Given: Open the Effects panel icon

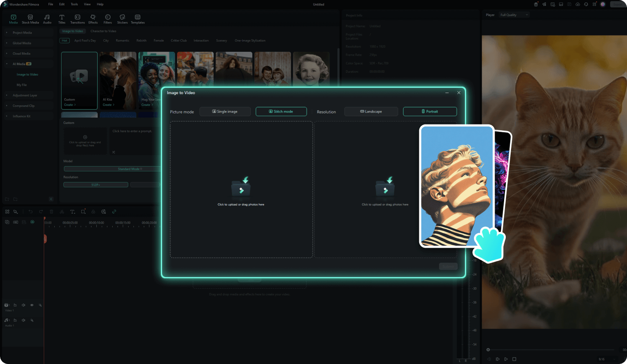Looking at the screenshot, I should point(93,19).
